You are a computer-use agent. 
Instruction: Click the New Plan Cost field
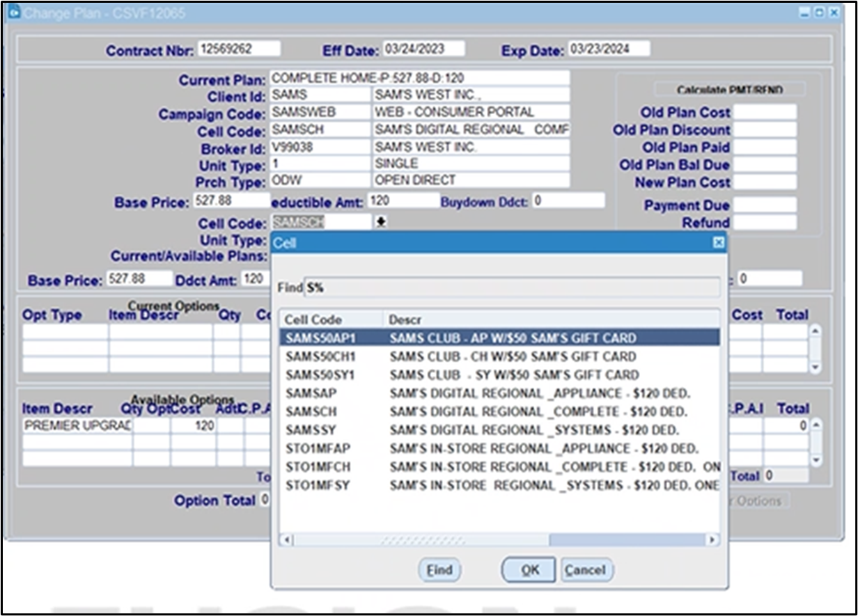pos(765,182)
